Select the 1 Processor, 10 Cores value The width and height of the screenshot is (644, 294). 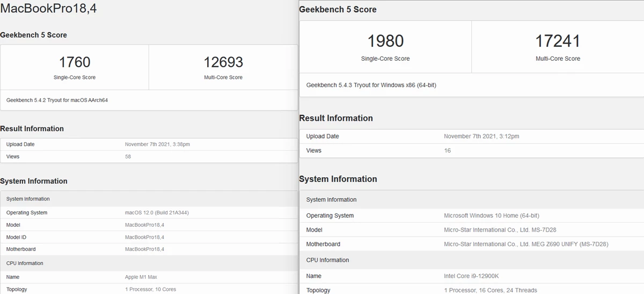click(x=150, y=290)
